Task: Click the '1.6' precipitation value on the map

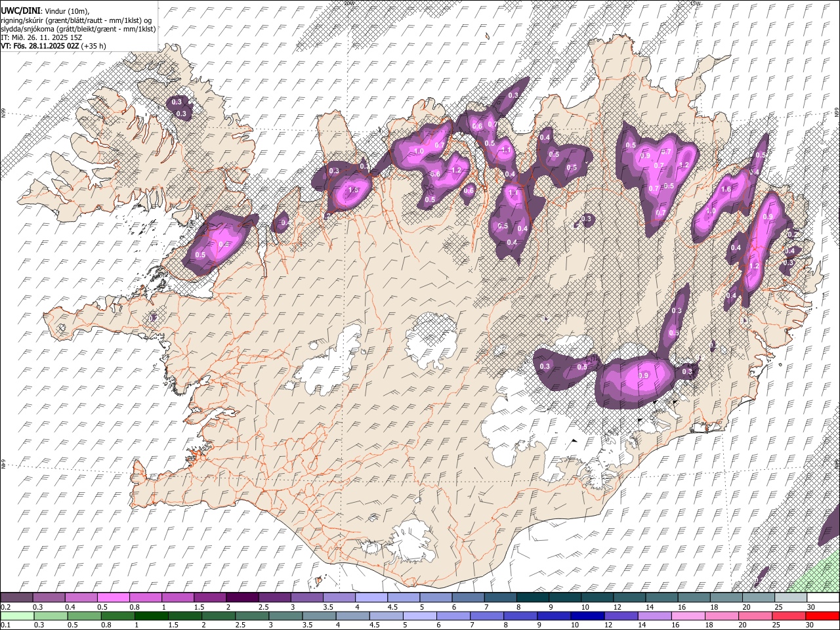Action: (x=726, y=190)
